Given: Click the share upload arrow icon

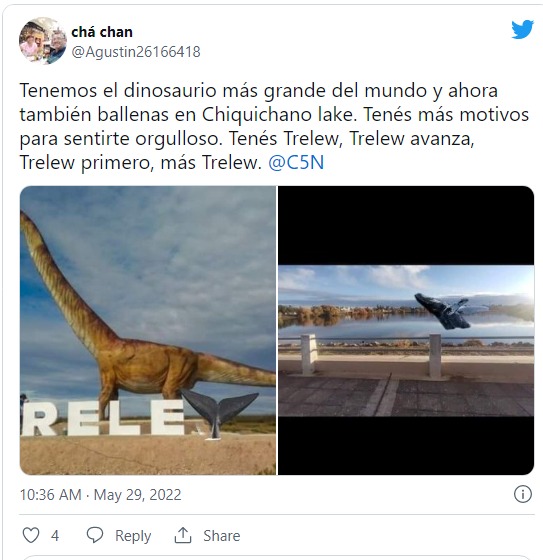Looking at the screenshot, I should pos(183,535).
